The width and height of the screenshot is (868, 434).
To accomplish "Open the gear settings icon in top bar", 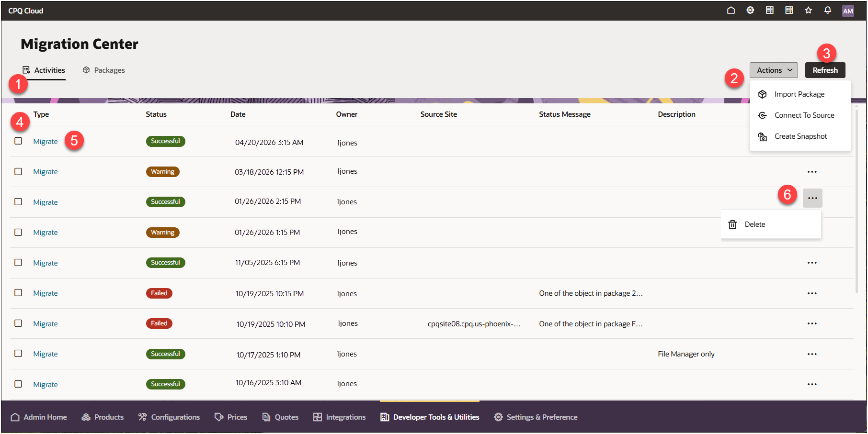I will pyautogui.click(x=750, y=10).
